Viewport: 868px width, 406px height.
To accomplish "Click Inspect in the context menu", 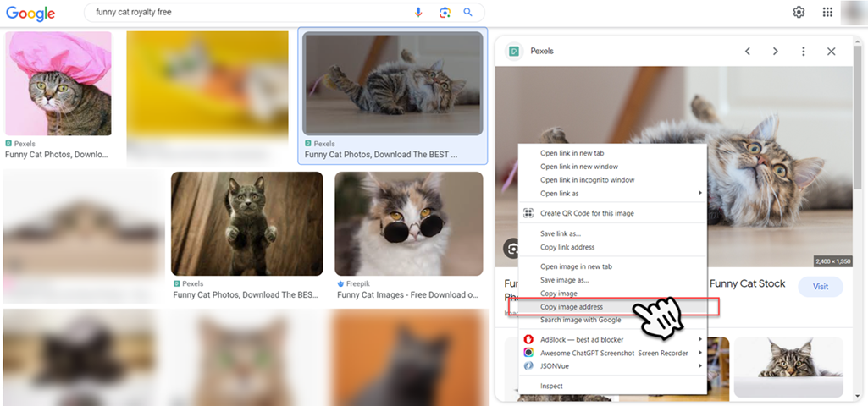I will (551, 386).
